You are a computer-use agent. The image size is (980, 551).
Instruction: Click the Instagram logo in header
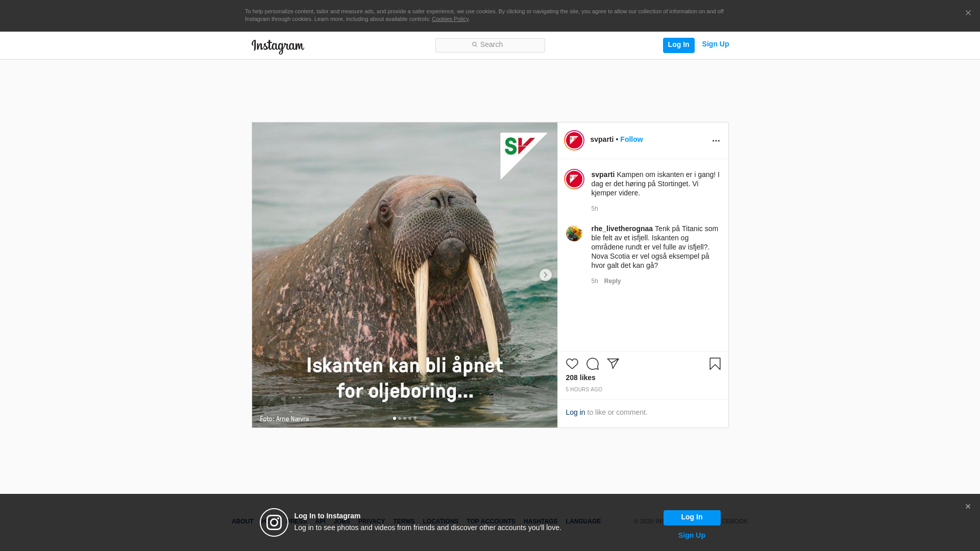click(x=278, y=46)
